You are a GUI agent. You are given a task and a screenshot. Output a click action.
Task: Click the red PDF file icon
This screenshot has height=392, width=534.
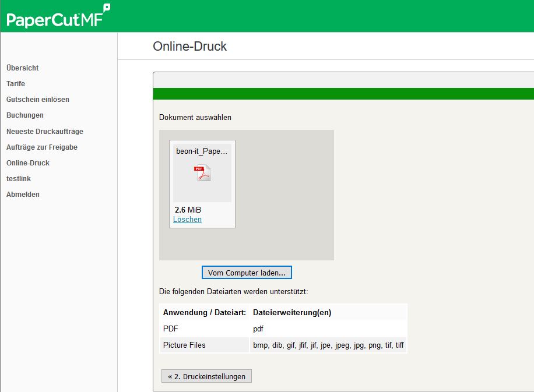click(x=202, y=173)
